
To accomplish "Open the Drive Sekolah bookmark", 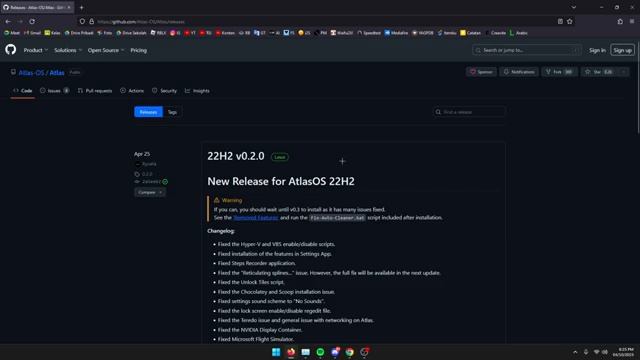I will (x=131, y=33).
